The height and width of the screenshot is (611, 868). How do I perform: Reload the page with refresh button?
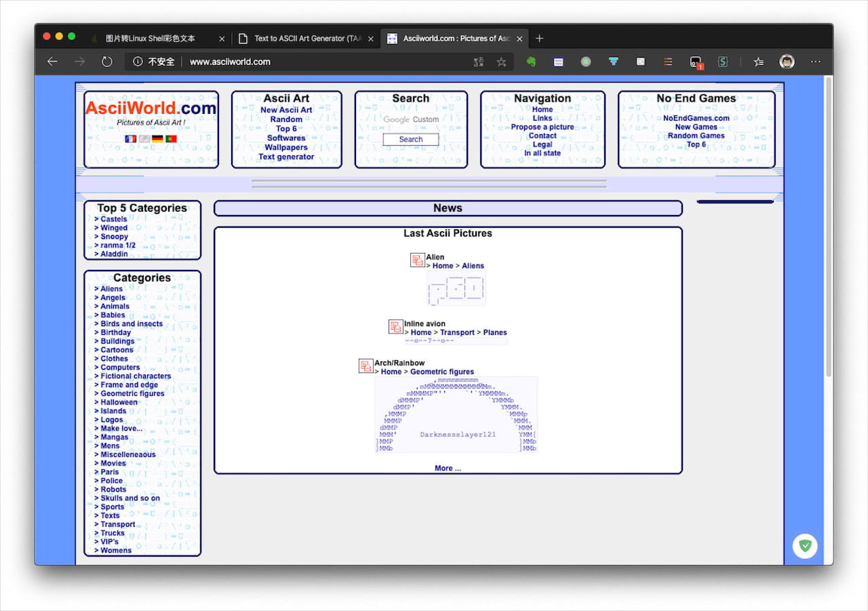[106, 62]
